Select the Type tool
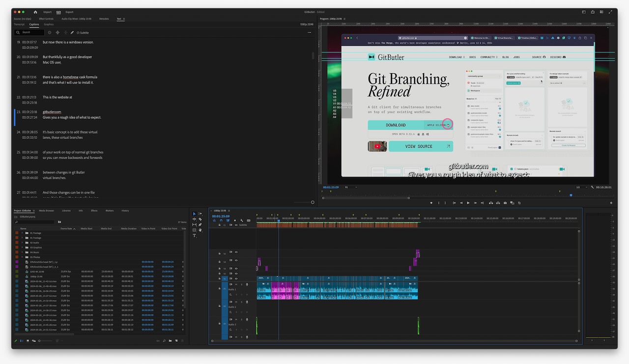Viewport: 629px width, 364px height. (x=195, y=235)
